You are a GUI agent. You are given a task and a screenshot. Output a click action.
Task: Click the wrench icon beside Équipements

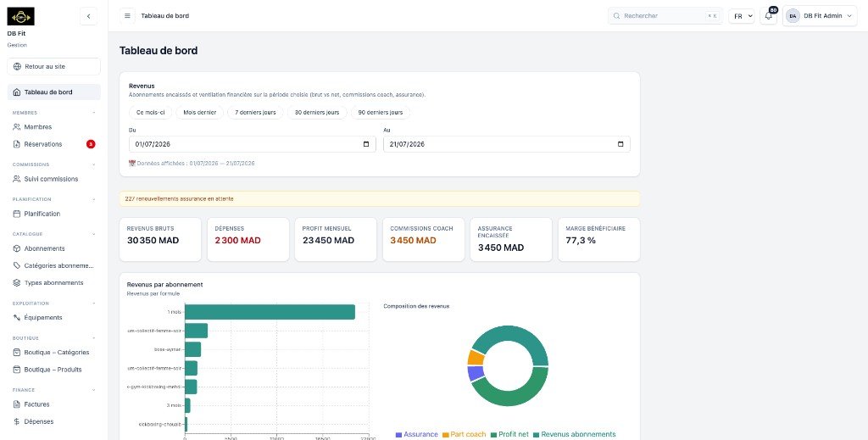(17, 318)
